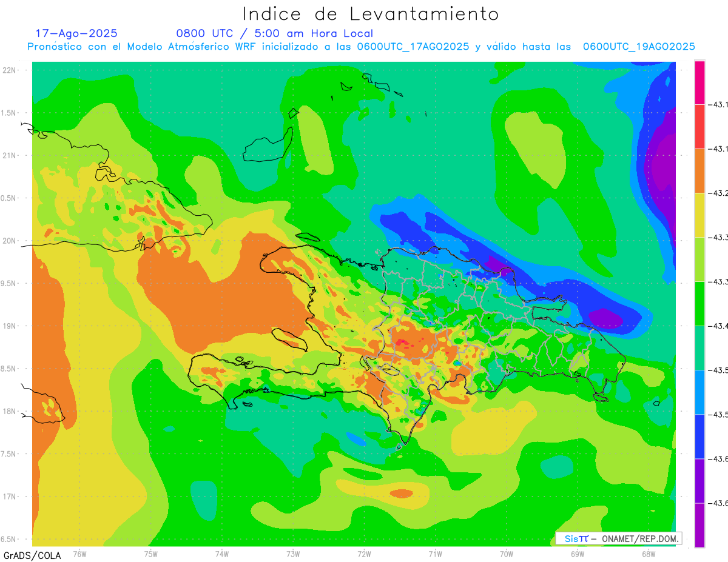Click the '20N' latitude label
This screenshot has height=562, width=728.
[x=10, y=241]
